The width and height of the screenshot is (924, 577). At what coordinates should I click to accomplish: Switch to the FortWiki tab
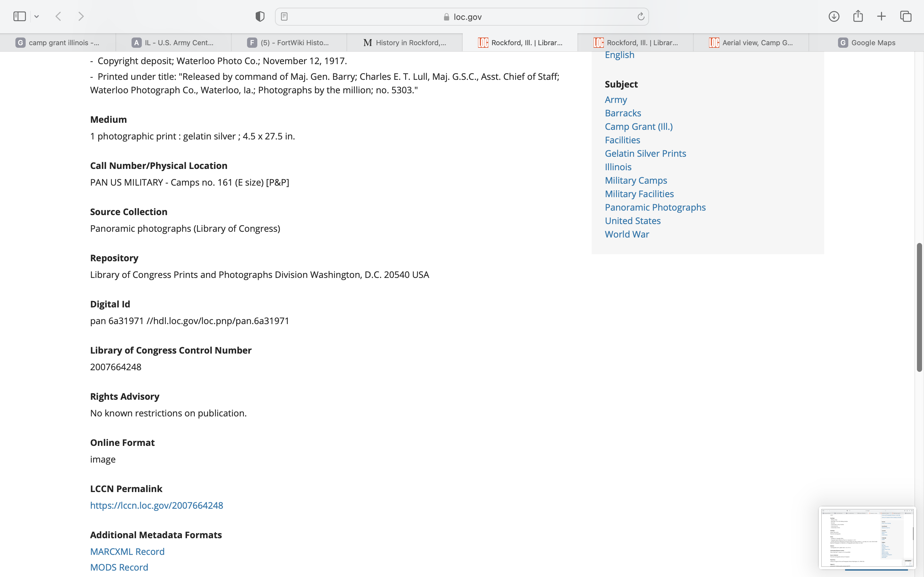[x=289, y=43]
